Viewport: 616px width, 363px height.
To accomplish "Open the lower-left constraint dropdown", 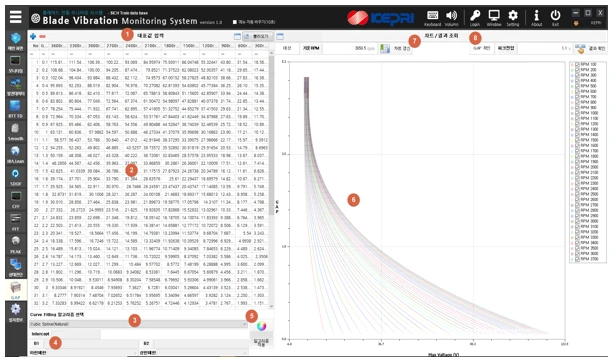I will pyautogui.click(x=84, y=353).
